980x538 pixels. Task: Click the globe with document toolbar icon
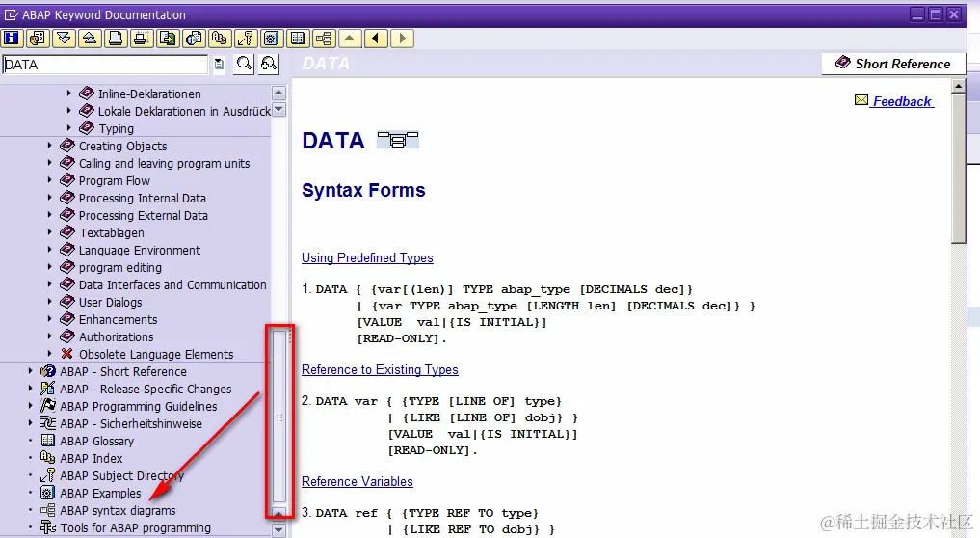point(194,39)
